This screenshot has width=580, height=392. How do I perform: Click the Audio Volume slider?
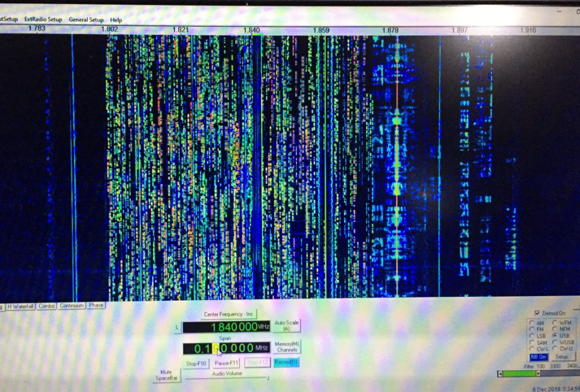pyautogui.click(x=227, y=378)
